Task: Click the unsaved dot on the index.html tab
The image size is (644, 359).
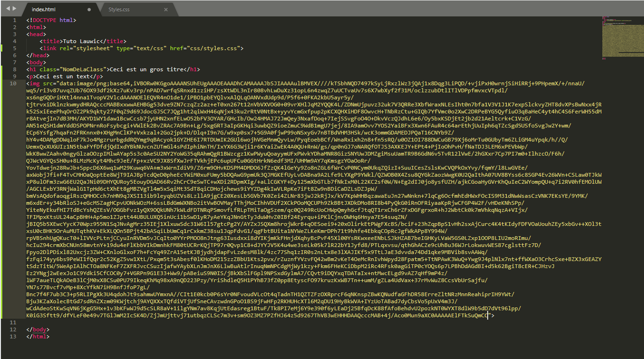Action: click(x=89, y=9)
